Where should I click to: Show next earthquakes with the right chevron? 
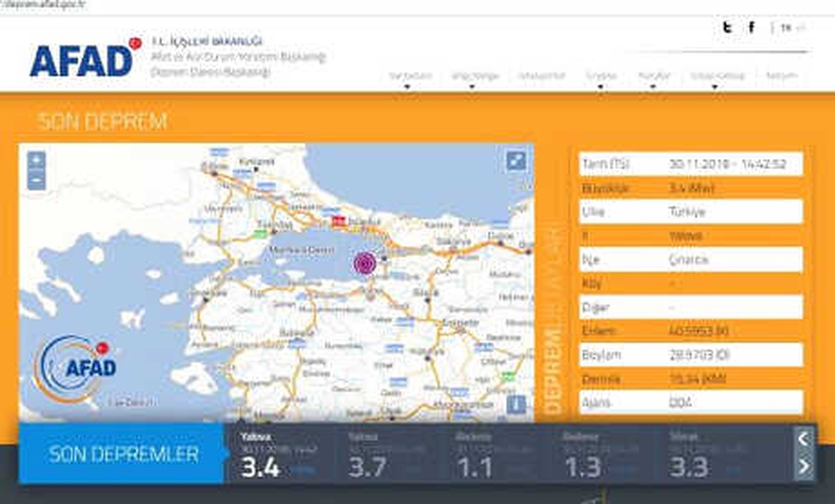(x=803, y=466)
